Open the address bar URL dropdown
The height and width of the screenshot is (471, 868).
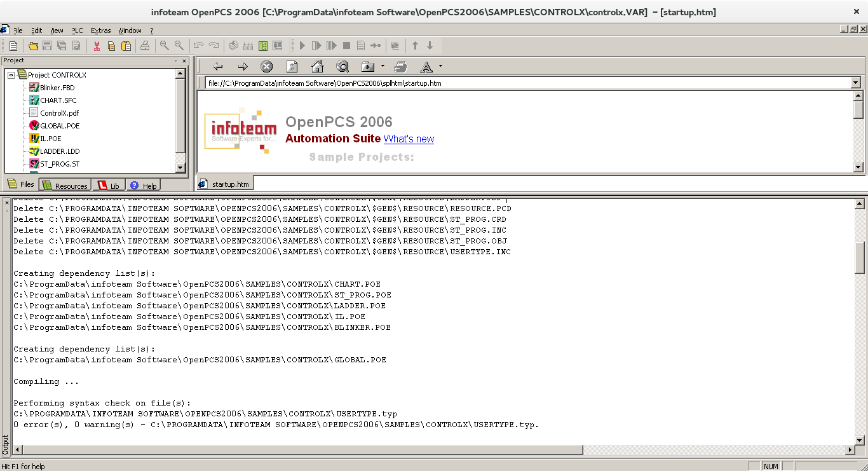click(x=855, y=83)
